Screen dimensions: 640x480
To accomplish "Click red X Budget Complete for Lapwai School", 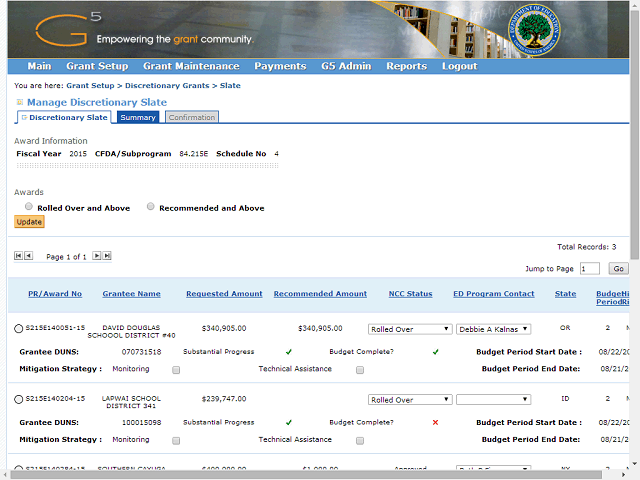I will (x=436, y=422).
